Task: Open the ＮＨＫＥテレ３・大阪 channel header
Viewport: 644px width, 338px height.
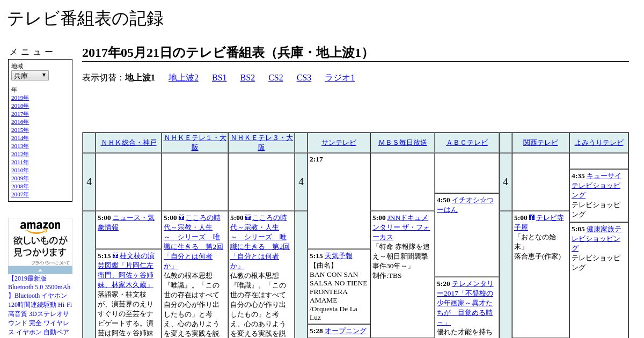Action: tap(261, 143)
